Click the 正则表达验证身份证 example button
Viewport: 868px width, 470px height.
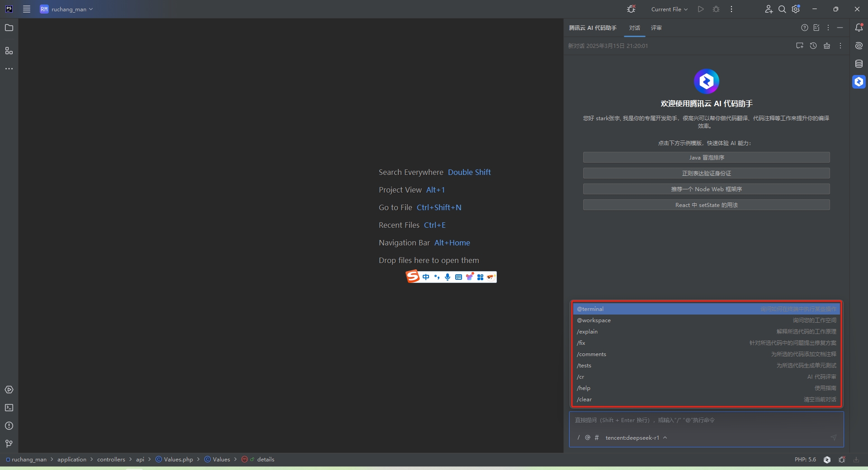[706, 173]
